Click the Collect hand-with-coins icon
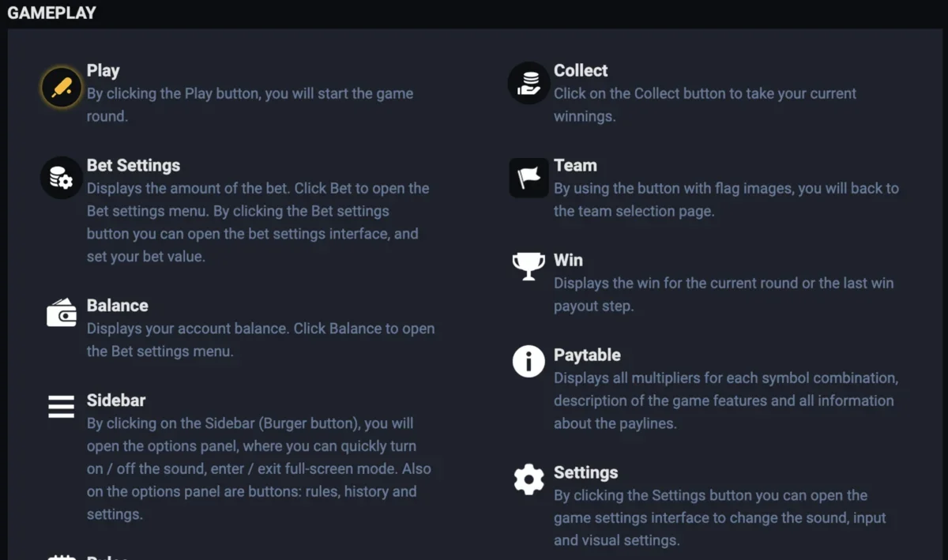Image resolution: width=948 pixels, height=560 pixels. click(528, 81)
